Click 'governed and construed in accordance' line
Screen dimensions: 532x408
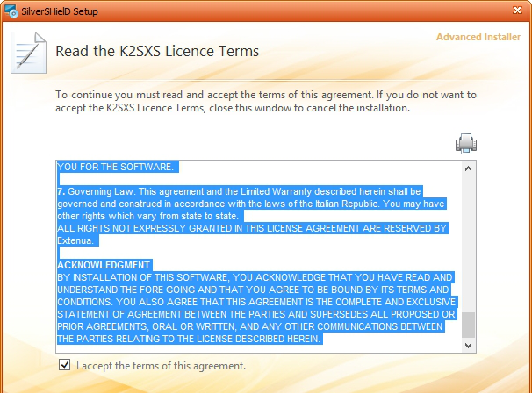click(251, 204)
